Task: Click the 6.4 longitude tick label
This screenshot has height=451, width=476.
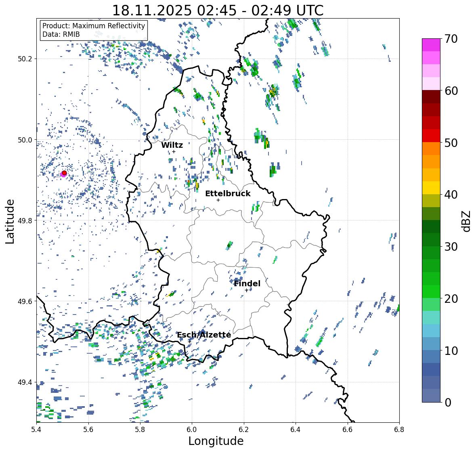Action: (x=296, y=430)
